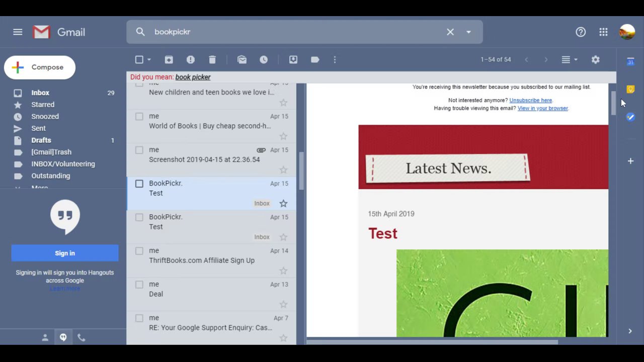Screen dimensions: 644x362
Task: Open the main menu hamburger icon
Action: click(x=18, y=32)
